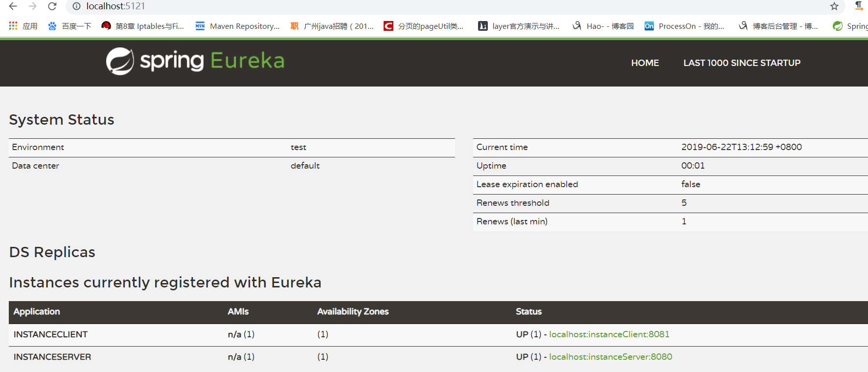Image resolution: width=868 pixels, height=372 pixels.
Task: Click the Lease expiration enabled value false
Action: coord(690,184)
